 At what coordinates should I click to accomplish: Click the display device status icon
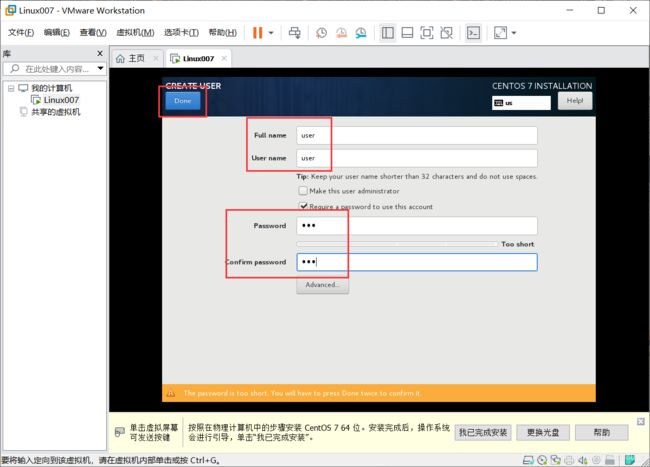point(610,460)
